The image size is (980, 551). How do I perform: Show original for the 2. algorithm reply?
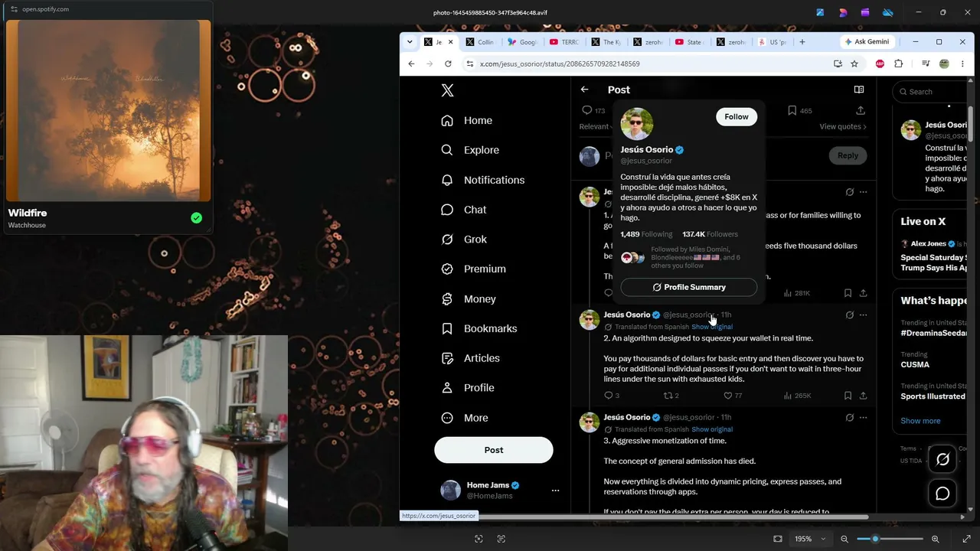(x=712, y=327)
